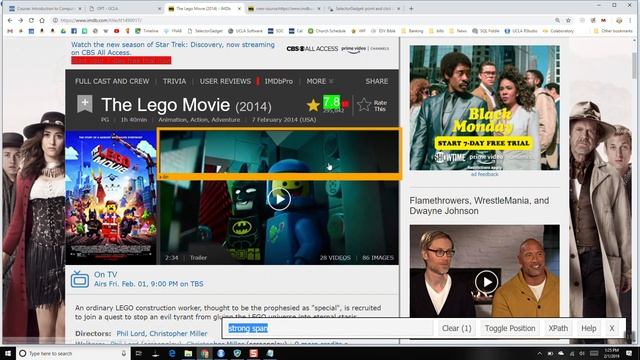The height and width of the screenshot is (360, 640).
Task: Go to the browser home page
Action: [42, 20]
